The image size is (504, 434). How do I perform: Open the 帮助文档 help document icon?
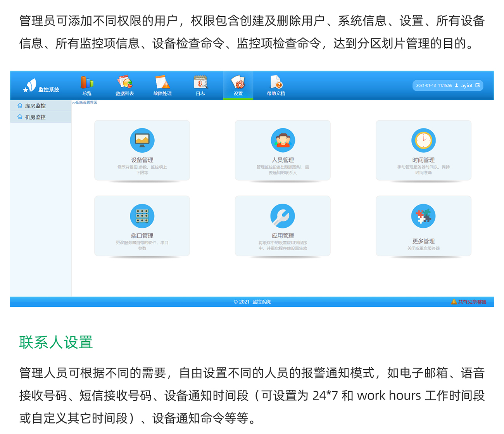(276, 86)
